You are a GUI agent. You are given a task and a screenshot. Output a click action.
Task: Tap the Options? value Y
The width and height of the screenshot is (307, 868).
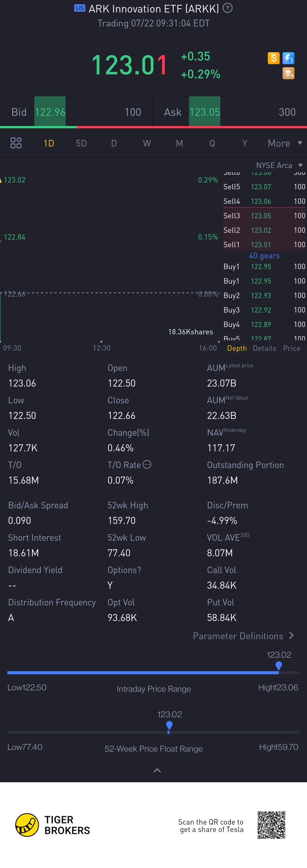(110, 585)
